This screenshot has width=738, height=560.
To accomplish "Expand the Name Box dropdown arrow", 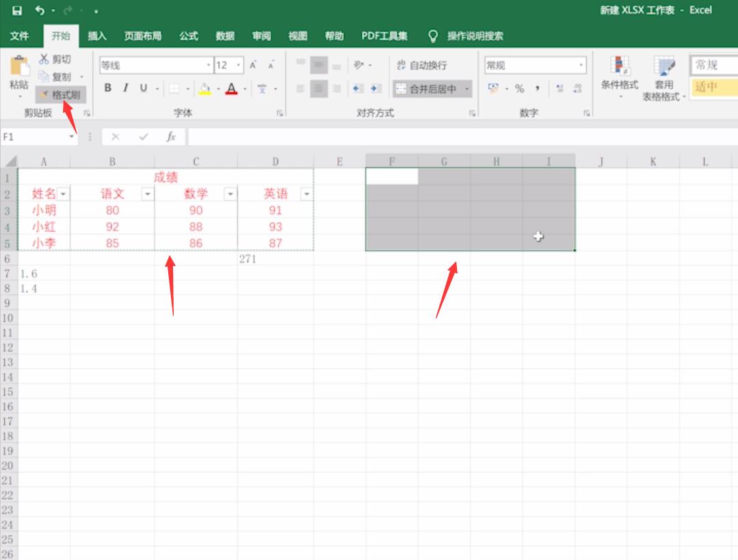I will [x=72, y=137].
